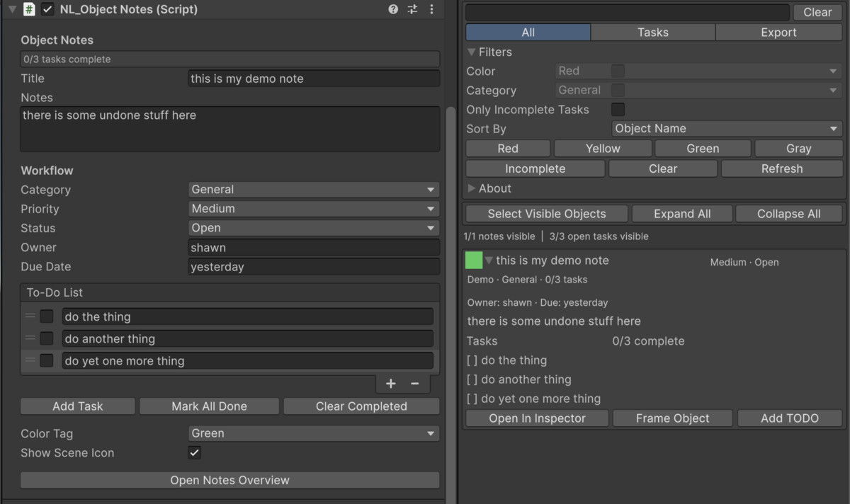
Task: Click the Frame Object button
Action: tap(672, 418)
